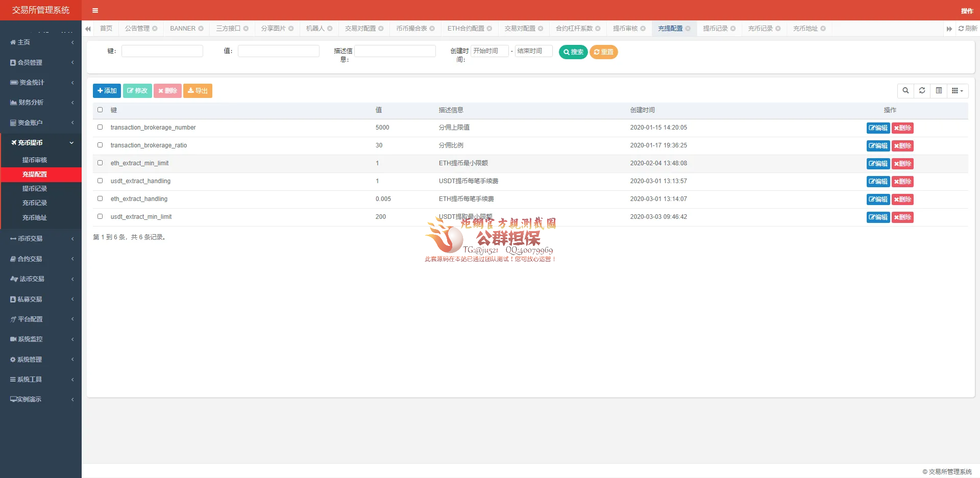Check the transaction_brokerage_number row checkbox
980x478 pixels.
(100, 128)
